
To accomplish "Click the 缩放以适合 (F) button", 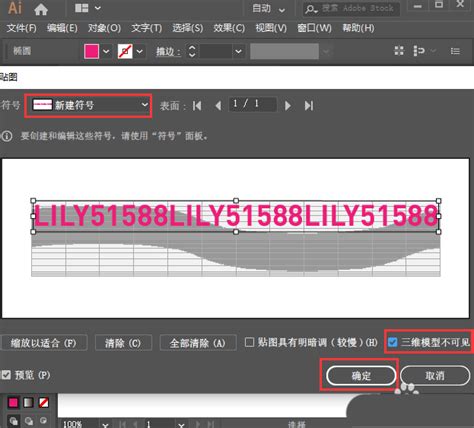I will (44, 343).
